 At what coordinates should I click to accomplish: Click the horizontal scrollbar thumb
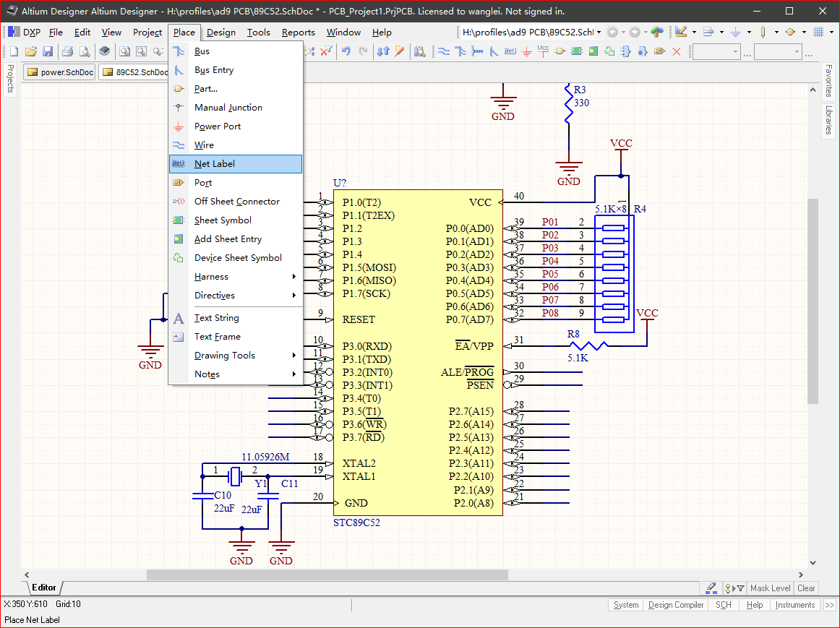coord(327,575)
